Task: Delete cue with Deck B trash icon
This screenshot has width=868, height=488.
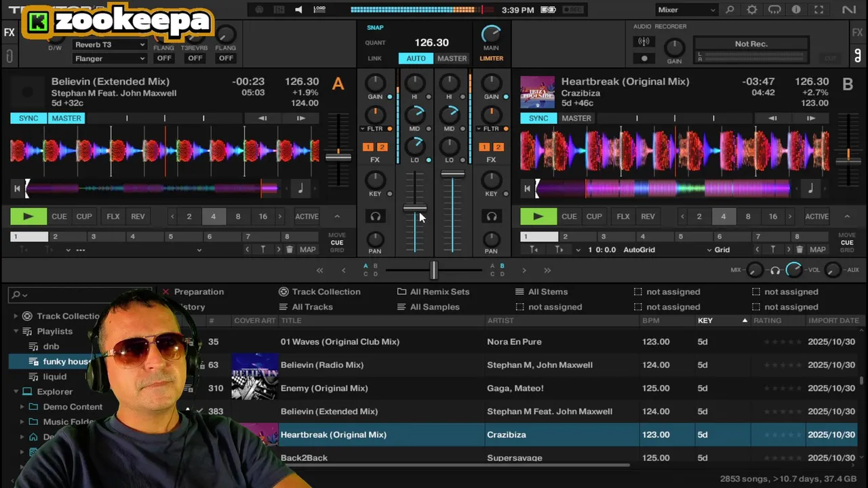Action: pyautogui.click(x=800, y=249)
